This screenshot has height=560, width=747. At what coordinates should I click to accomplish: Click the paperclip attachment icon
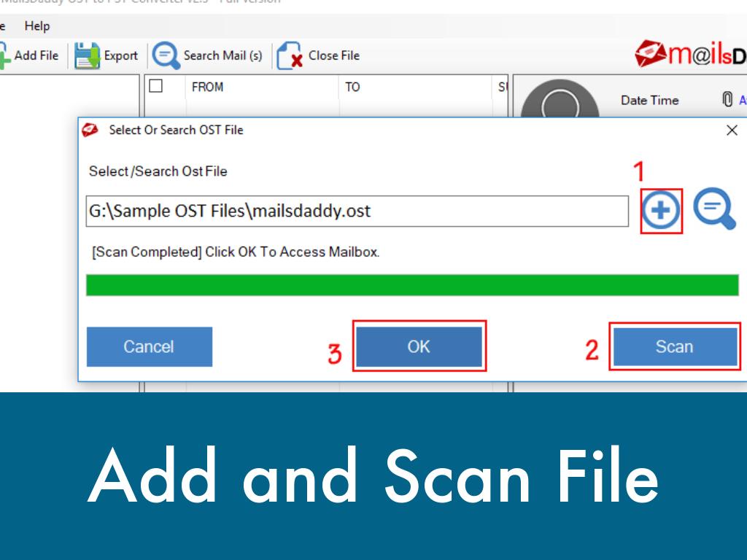[x=727, y=100]
